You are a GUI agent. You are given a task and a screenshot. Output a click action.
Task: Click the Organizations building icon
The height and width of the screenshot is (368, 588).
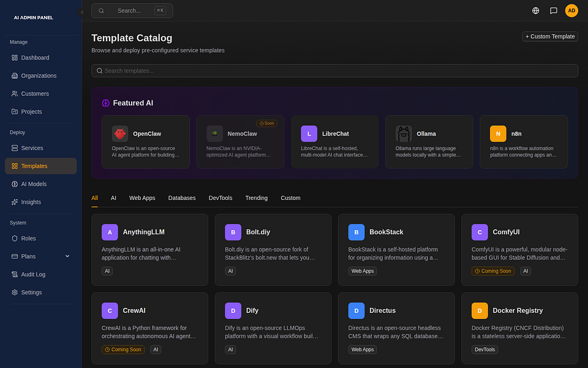tap(15, 76)
